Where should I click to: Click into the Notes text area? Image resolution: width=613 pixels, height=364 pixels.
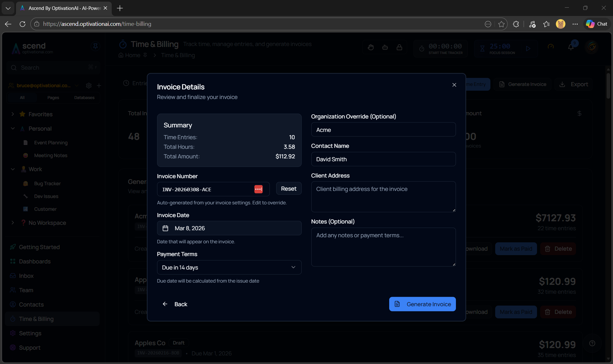[x=383, y=247]
